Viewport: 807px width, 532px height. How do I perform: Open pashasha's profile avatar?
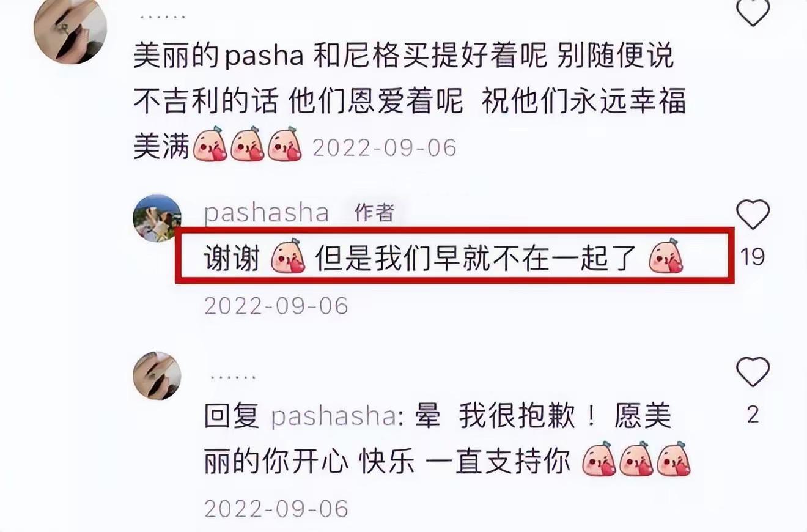click(157, 218)
